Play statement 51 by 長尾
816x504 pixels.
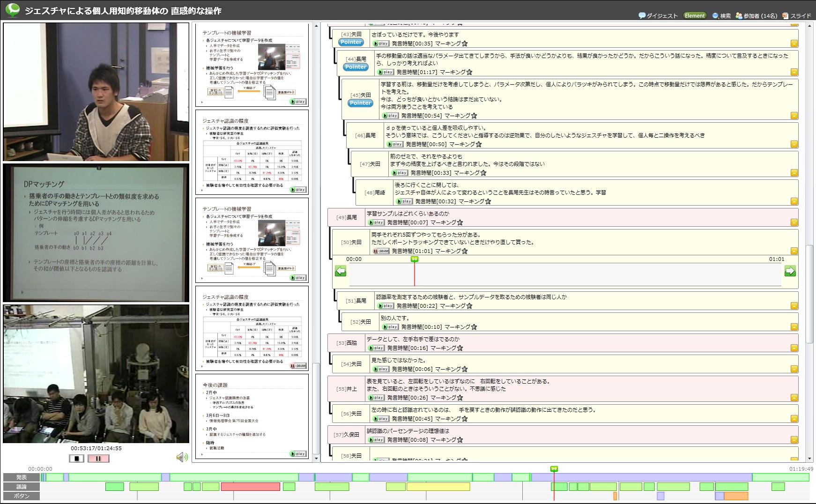click(386, 306)
